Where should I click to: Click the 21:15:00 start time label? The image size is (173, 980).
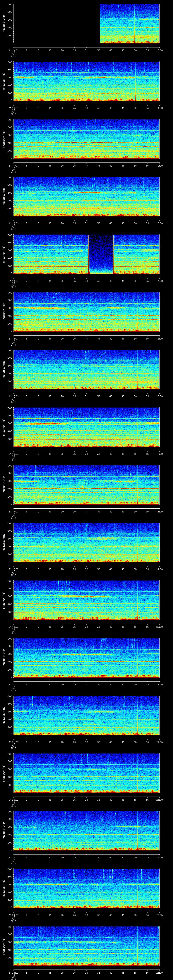tap(13, 396)
